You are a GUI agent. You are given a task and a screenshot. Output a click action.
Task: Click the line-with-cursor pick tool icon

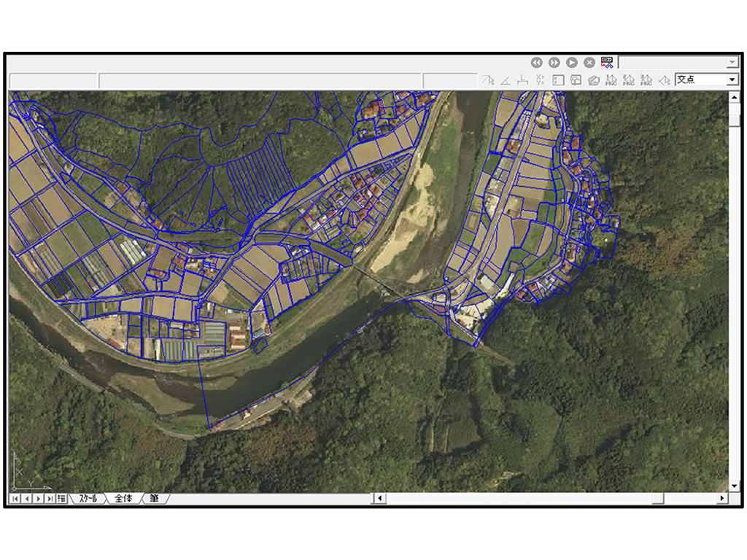[x=487, y=80]
